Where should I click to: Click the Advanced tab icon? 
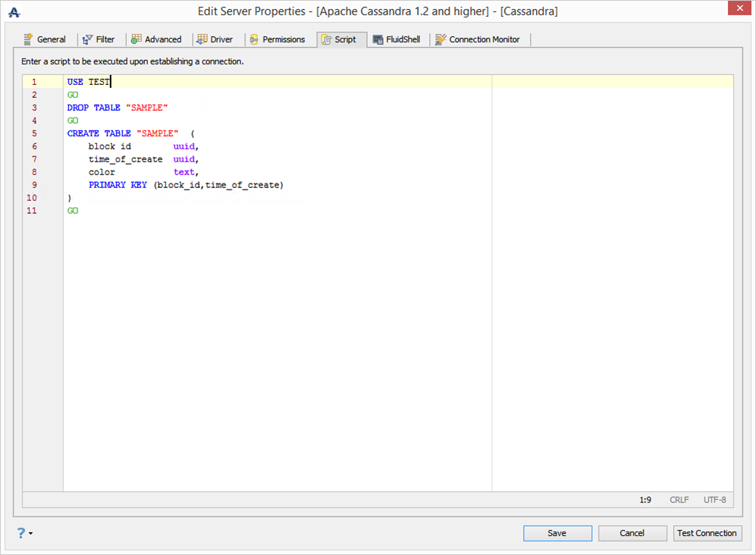tap(136, 39)
